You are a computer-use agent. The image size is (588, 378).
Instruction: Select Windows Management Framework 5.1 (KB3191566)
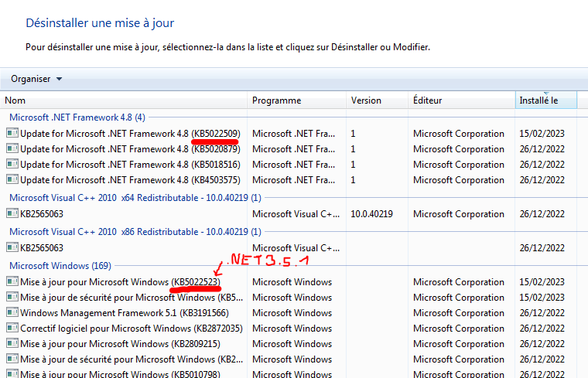point(125,313)
